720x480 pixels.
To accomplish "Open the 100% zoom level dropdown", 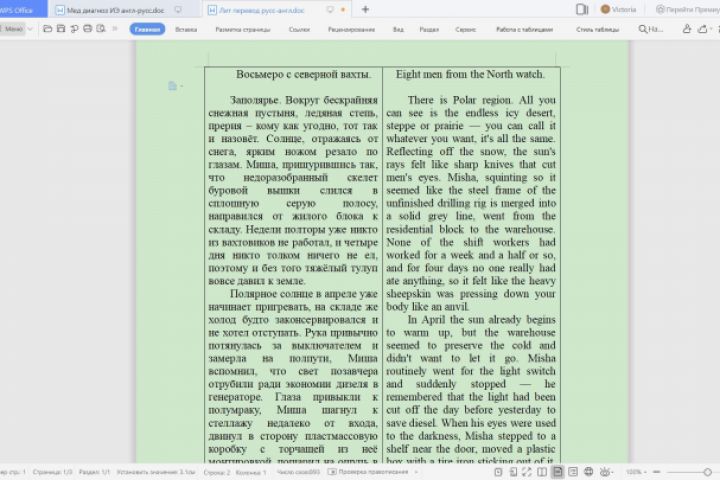I will (x=636, y=472).
